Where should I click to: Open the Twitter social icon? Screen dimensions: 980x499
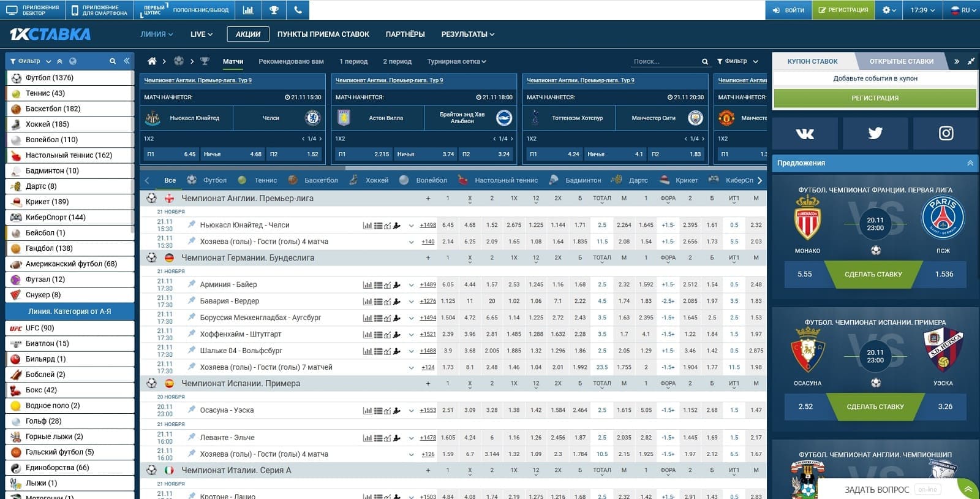coord(875,133)
